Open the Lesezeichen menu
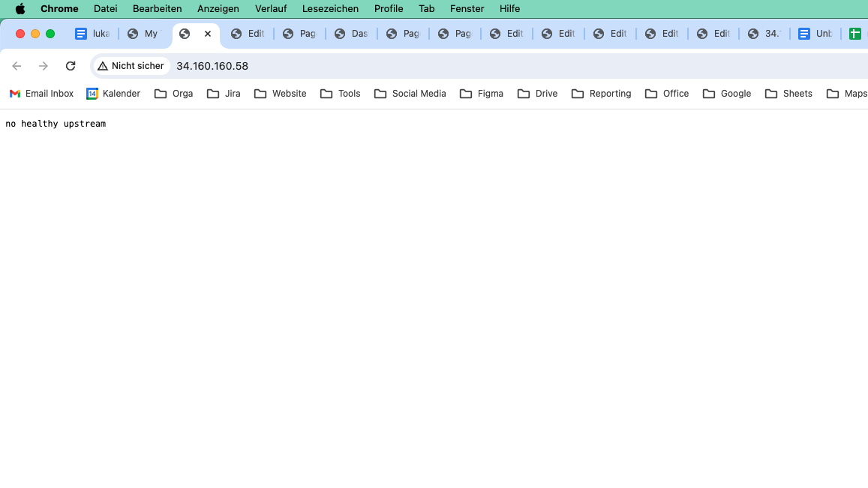Image resolution: width=868 pixels, height=488 pixels. coord(331,9)
